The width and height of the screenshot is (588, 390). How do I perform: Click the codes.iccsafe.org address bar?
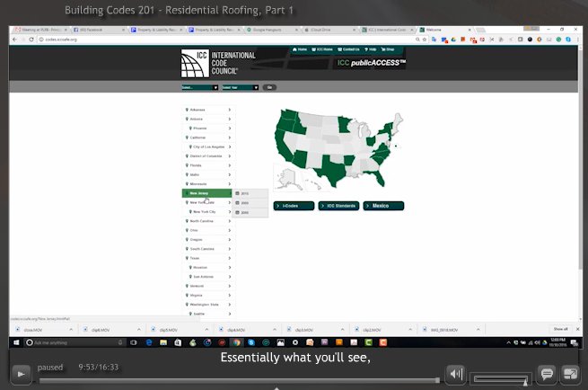225,40
